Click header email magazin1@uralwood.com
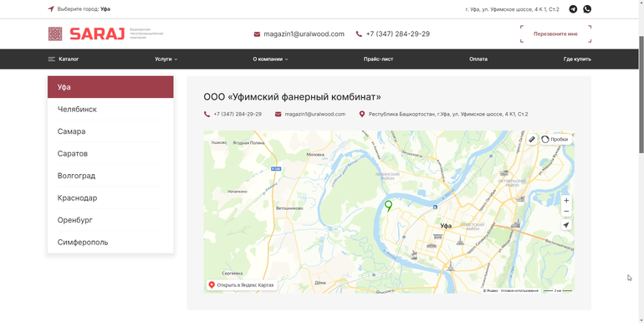 coord(304,34)
